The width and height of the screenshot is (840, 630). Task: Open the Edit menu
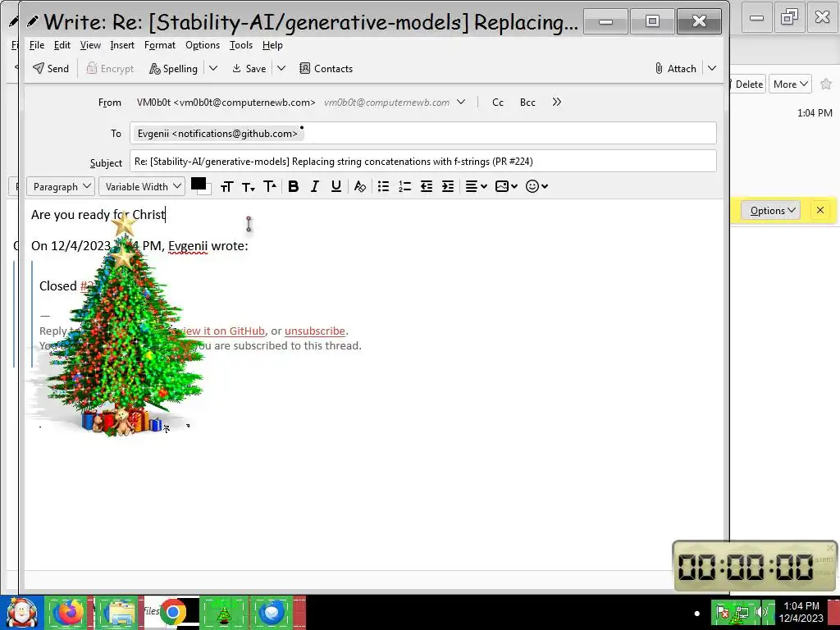[62, 45]
